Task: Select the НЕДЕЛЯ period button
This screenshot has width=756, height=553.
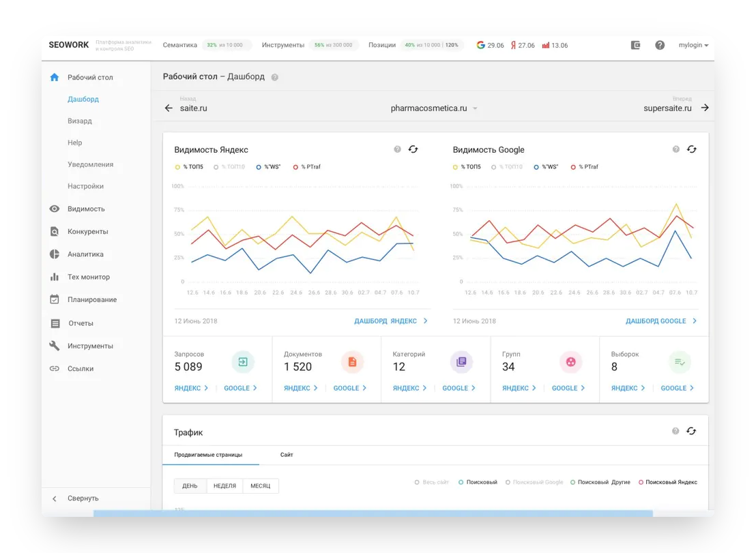Action: tap(224, 486)
